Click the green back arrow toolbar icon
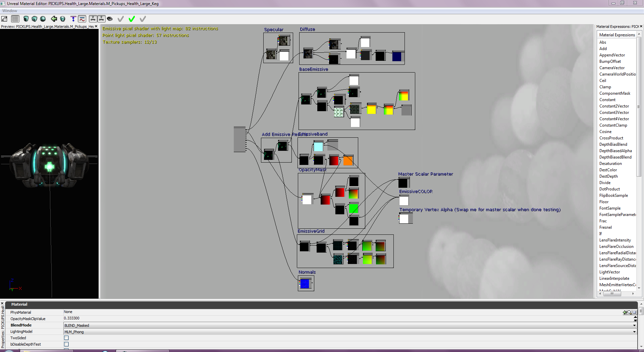This screenshot has width=644, height=352. 54,19
